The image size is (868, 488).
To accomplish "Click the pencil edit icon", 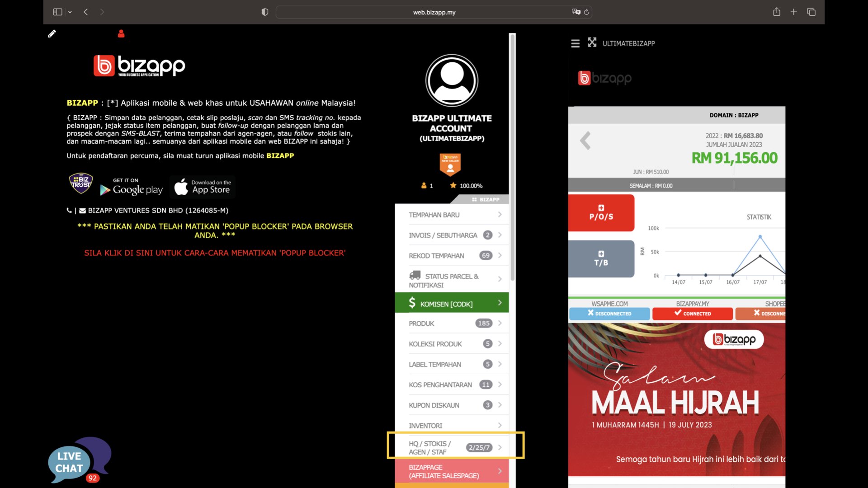I will point(52,33).
